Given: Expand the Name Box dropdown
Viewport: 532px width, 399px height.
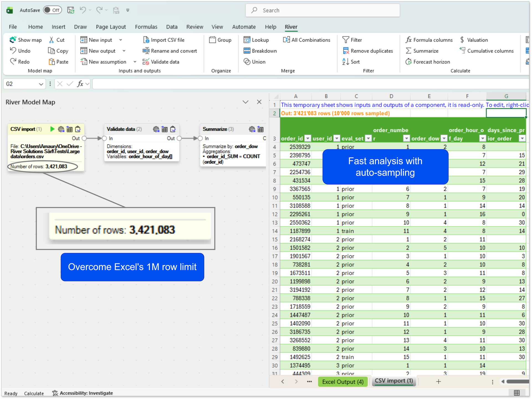Looking at the screenshot, I should (41, 84).
